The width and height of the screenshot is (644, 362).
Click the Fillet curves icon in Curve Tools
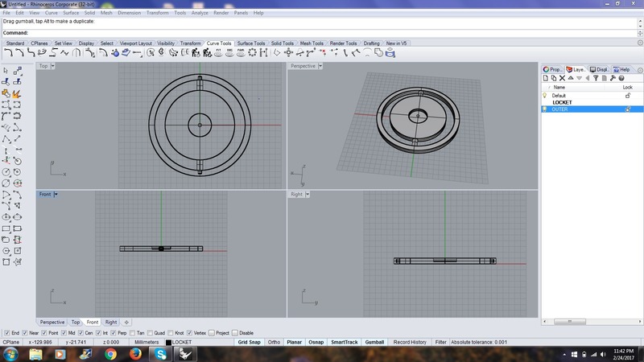coord(8,52)
